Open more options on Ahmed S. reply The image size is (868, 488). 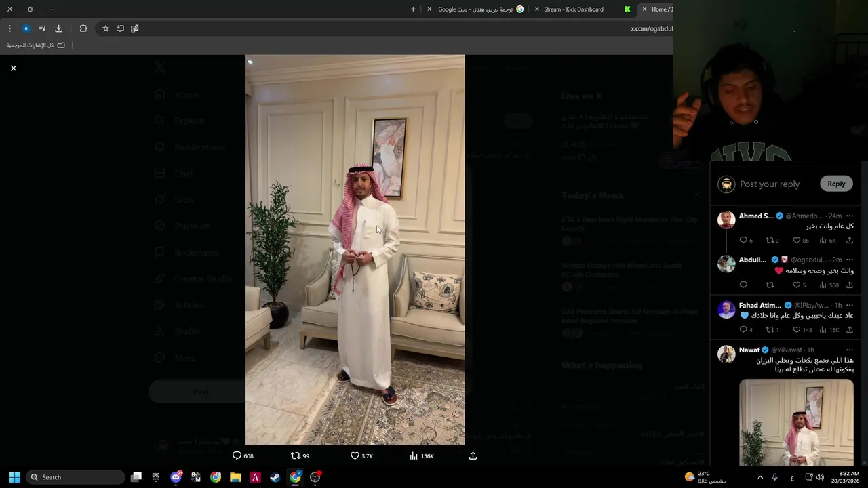pos(849,216)
